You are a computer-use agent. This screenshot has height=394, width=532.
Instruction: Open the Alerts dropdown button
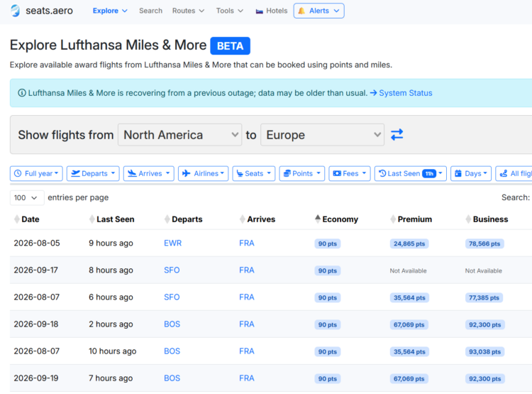pyautogui.click(x=319, y=11)
